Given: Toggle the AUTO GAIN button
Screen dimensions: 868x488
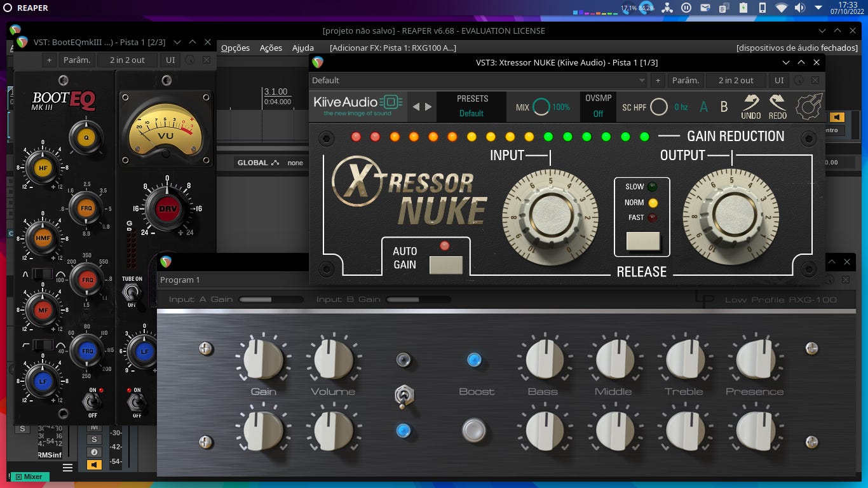Looking at the screenshot, I should point(446,265).
